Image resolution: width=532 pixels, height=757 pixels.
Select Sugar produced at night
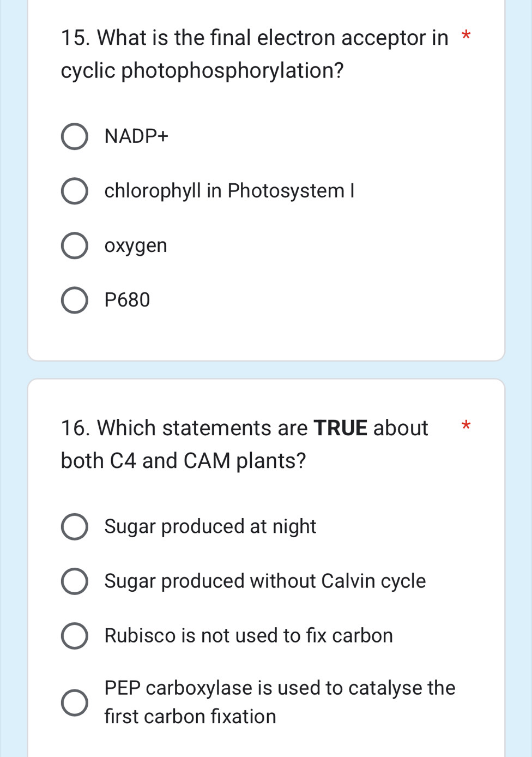coord(75,527)
